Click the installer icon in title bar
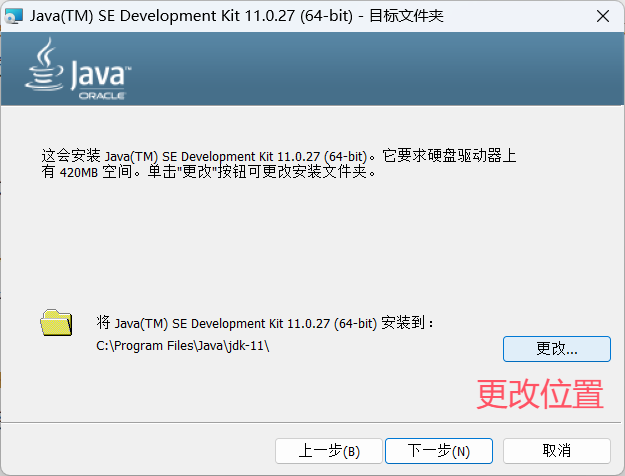Viewport: 625px width, 476px height. 14,16
